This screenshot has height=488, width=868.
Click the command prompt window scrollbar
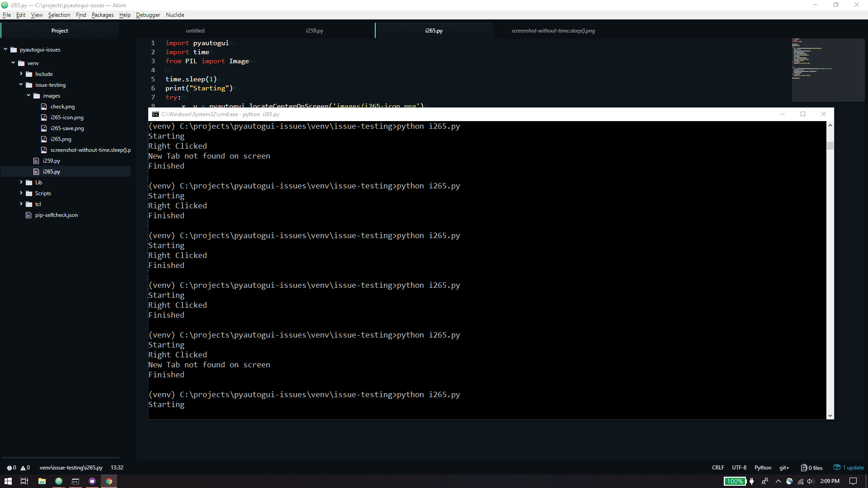pos(830,145)
